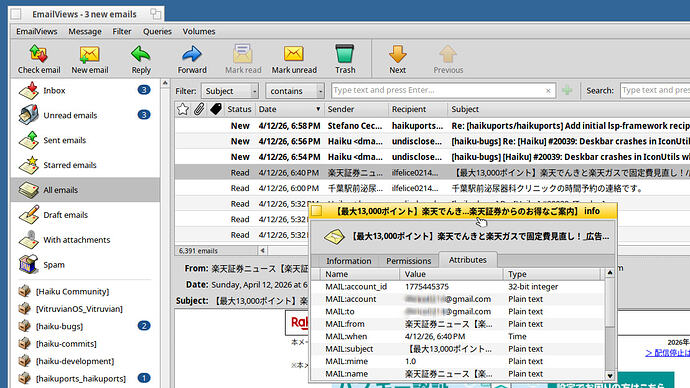Sort by Status column header

(239, 109)
